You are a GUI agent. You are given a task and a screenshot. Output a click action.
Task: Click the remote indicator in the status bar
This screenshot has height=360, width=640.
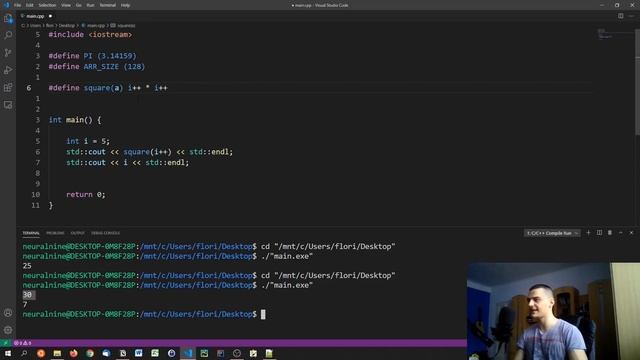tap(6, 343)
